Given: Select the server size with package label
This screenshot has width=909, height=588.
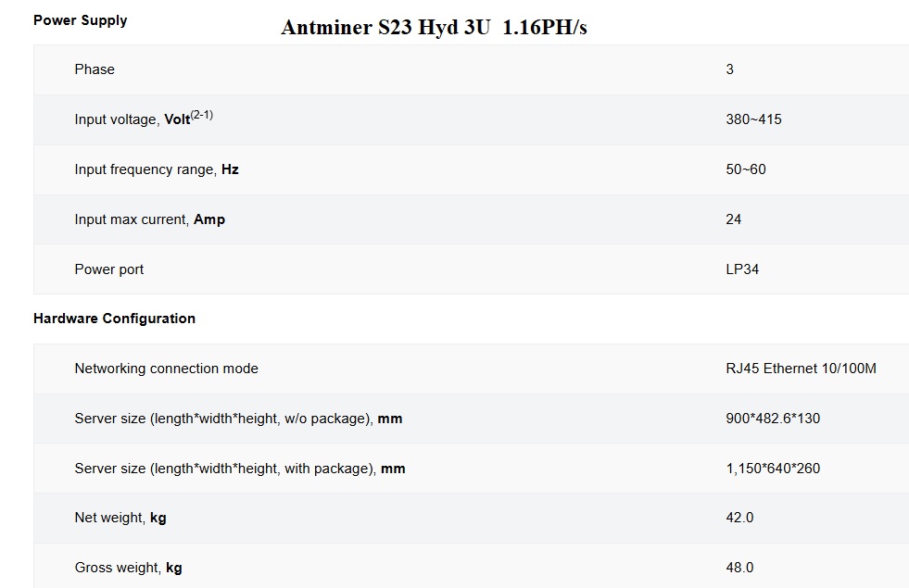Looking at the screenshot, I should click(x=240, y=468).
